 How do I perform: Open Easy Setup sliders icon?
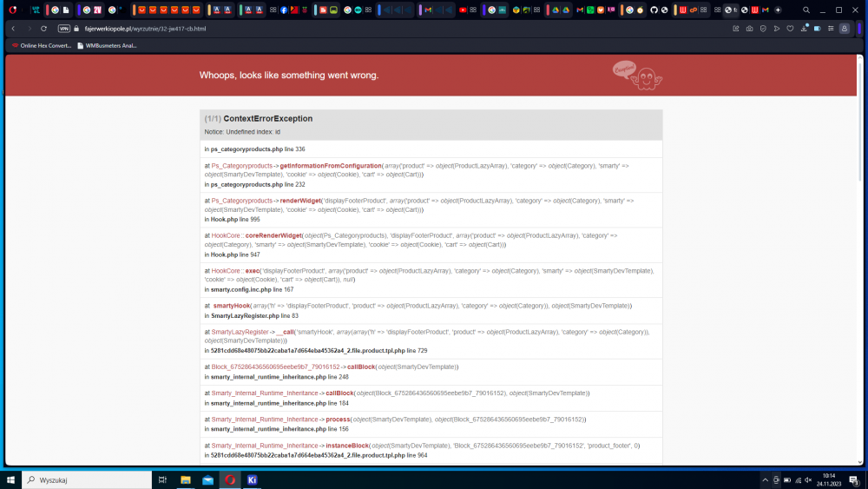pyautogui.click(x=831, y=29)
